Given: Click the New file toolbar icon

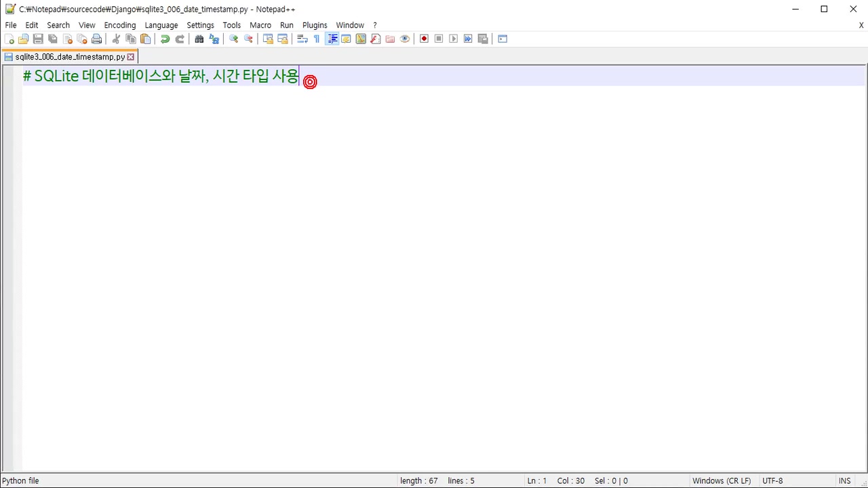Looking at the screenshot, I should [9, 39].
